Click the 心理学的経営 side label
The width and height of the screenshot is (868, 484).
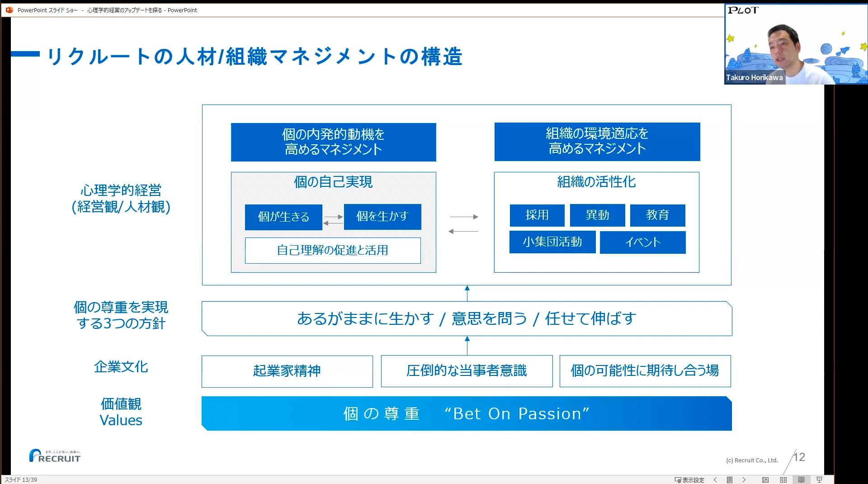pos(121,199)
